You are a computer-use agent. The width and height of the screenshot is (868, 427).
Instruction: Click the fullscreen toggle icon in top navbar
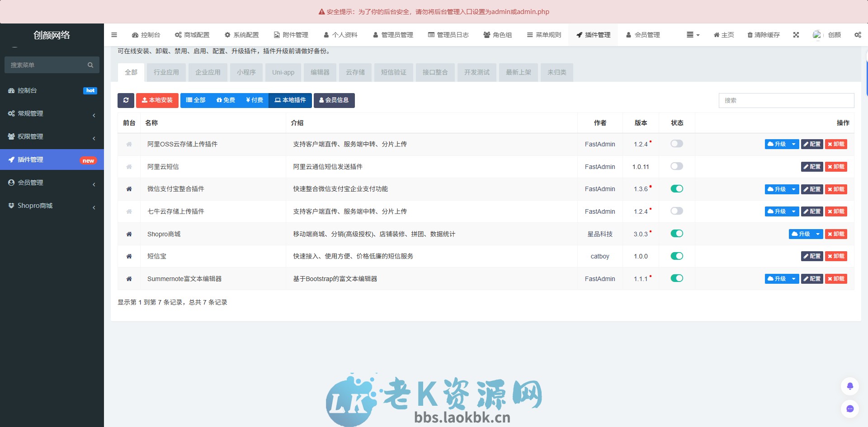click(796, 35)
